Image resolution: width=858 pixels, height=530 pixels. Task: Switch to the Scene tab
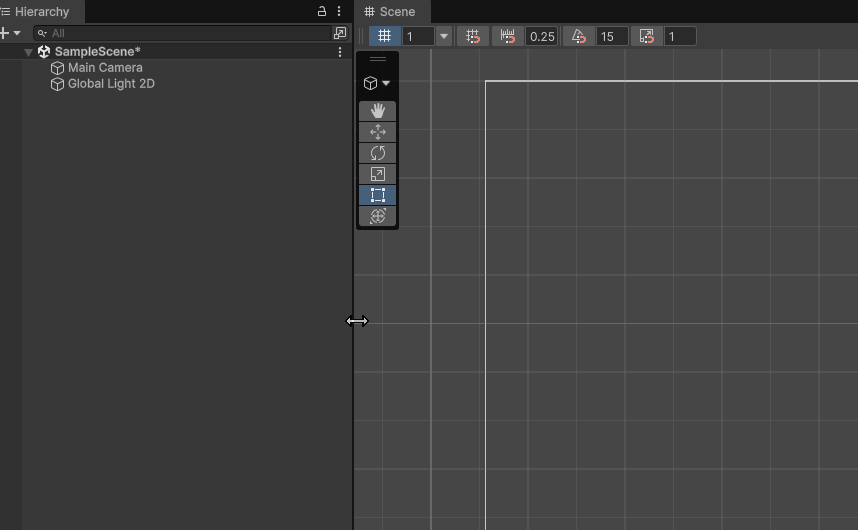(x=390, y=11)
